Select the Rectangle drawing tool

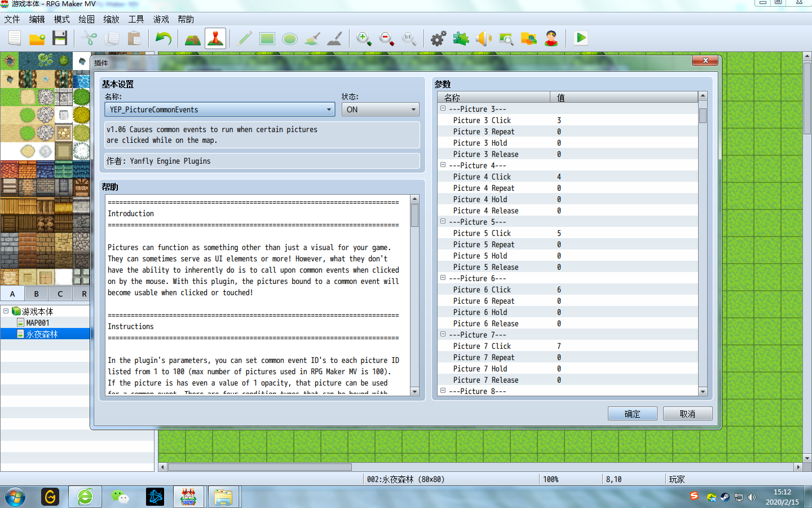(x=267, y=38)
